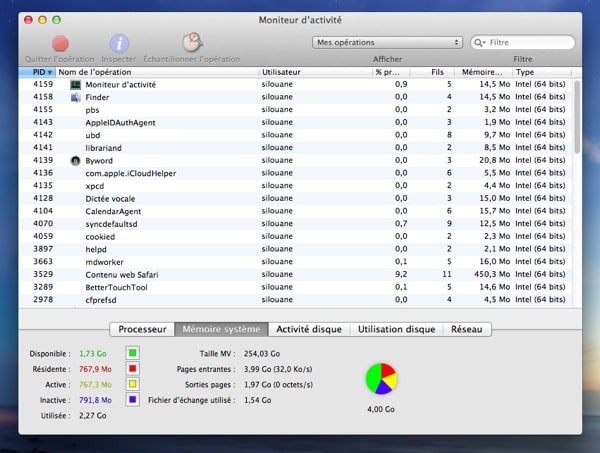Select the mdworker process row

[296, 262]
